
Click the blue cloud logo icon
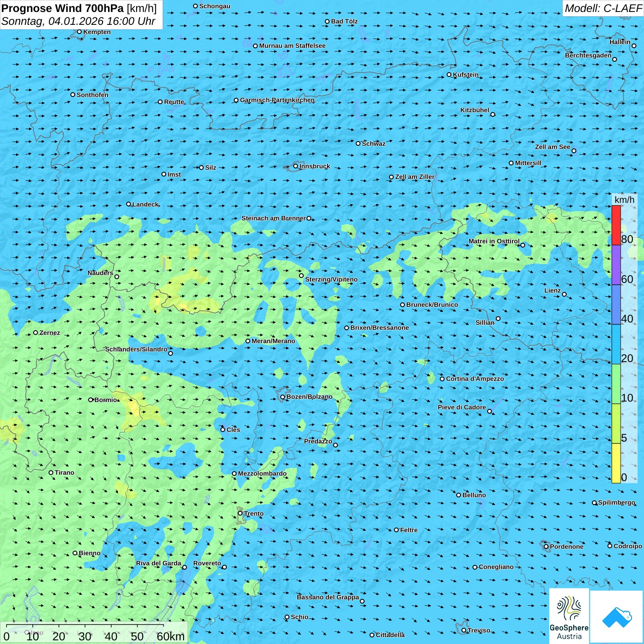tap(616, 617)
